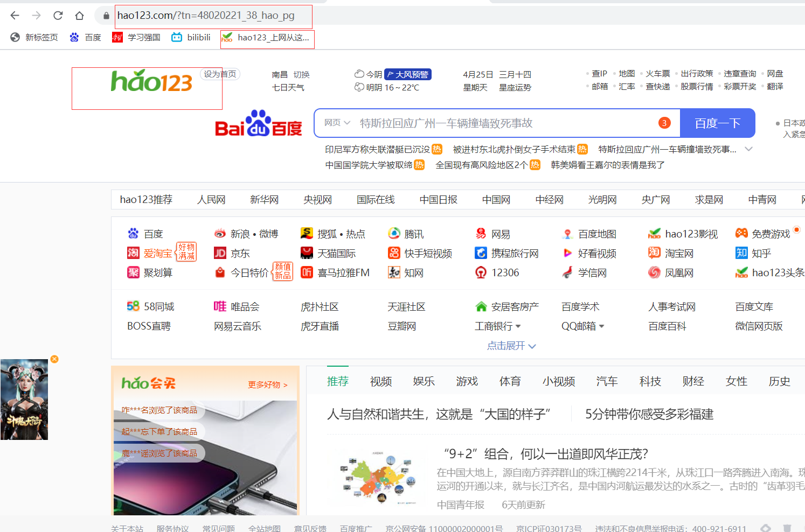Expand the hot search list chevron
The image size is (805, 532).
click(x=748, y=149)
